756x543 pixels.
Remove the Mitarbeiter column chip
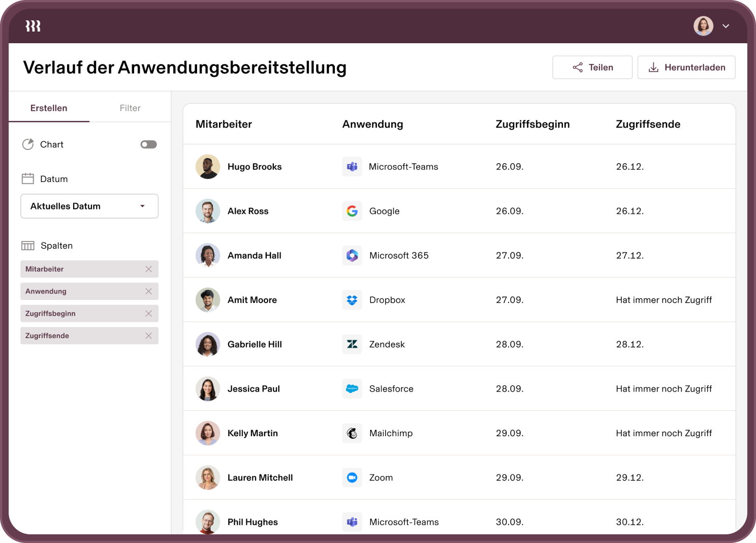(x=148, y=269)
